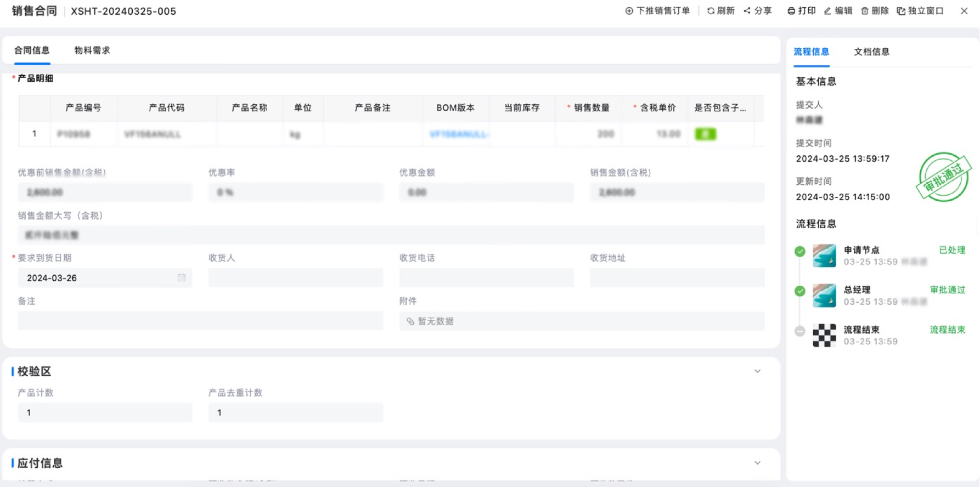This screenshot has width=980, height=487.
Task: Click the 备注 remarks input field
Action: tap(200, 321)
